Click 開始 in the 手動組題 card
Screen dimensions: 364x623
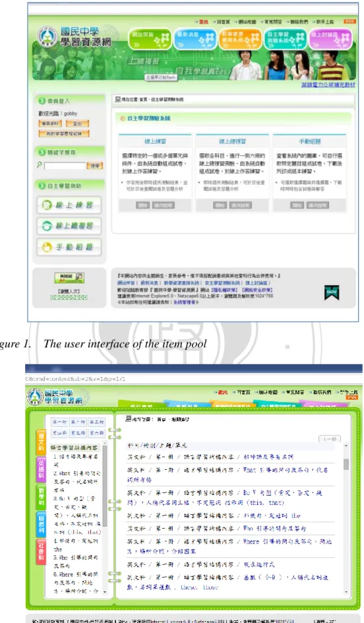[297, 205]
